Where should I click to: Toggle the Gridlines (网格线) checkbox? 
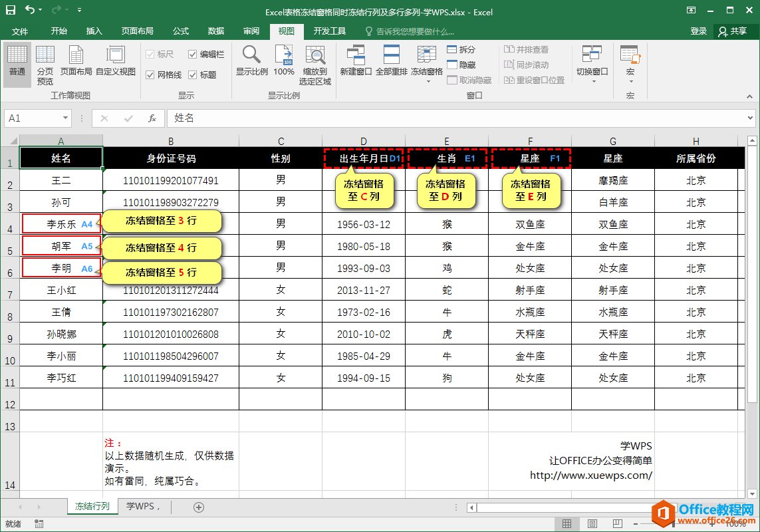point(164,74)
